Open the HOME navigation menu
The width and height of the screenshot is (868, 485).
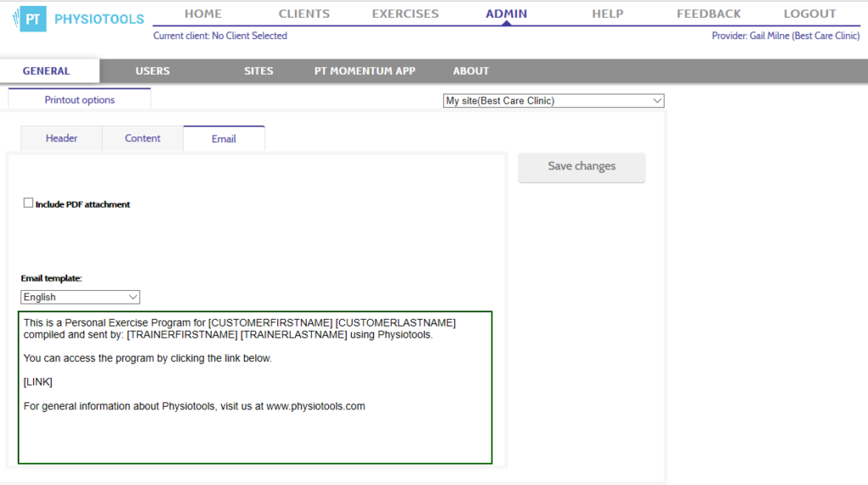(x=203, y=14)
